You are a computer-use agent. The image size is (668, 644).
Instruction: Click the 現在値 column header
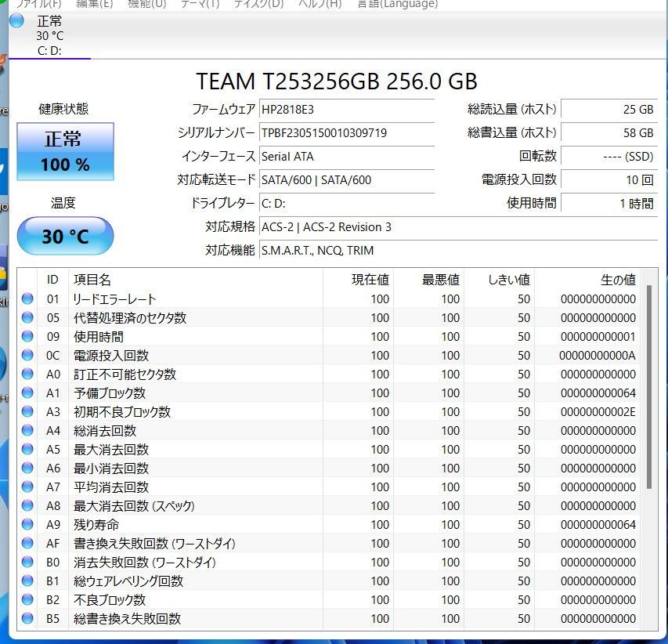pos(359,280)
